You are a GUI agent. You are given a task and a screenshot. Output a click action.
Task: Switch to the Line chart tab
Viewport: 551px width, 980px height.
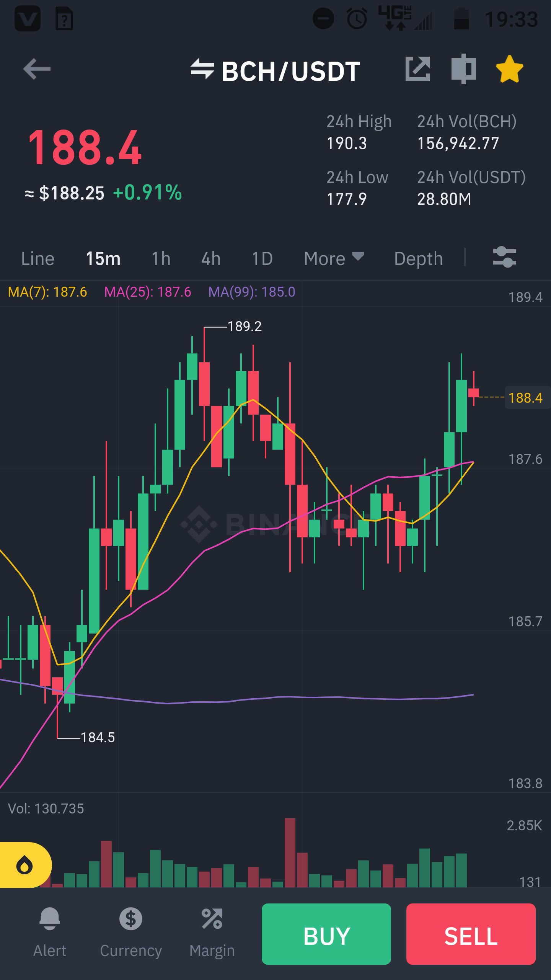[x=37, y=259]
